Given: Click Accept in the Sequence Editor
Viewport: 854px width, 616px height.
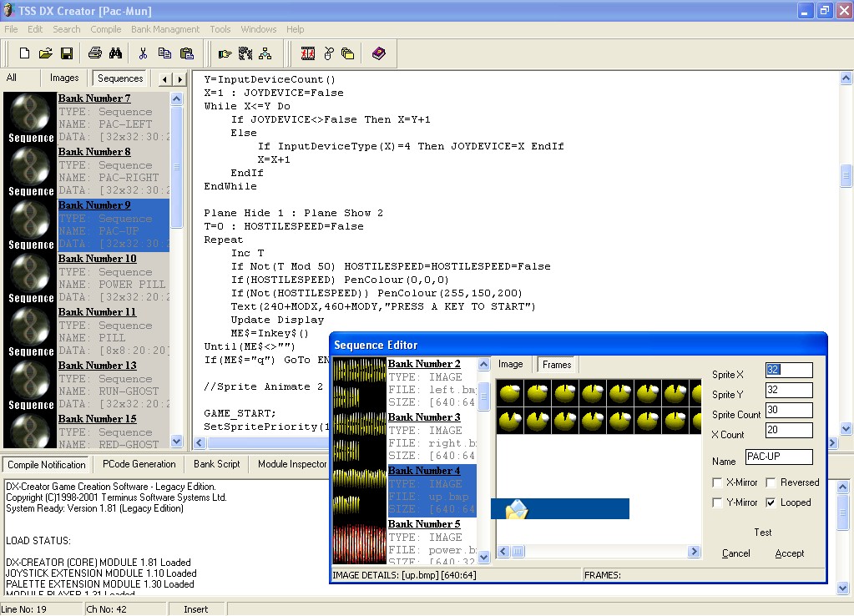Looking at the screenshot, I should 789,553.
